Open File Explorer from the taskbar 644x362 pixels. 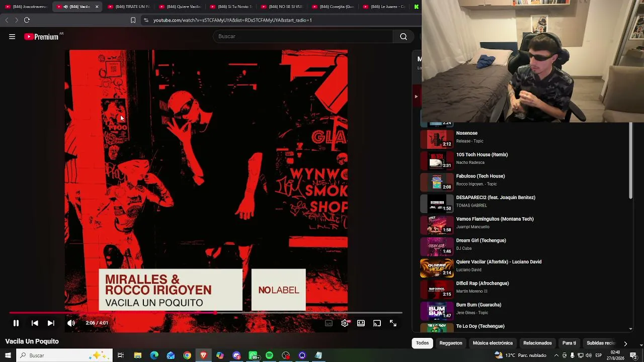coord(137,355)
